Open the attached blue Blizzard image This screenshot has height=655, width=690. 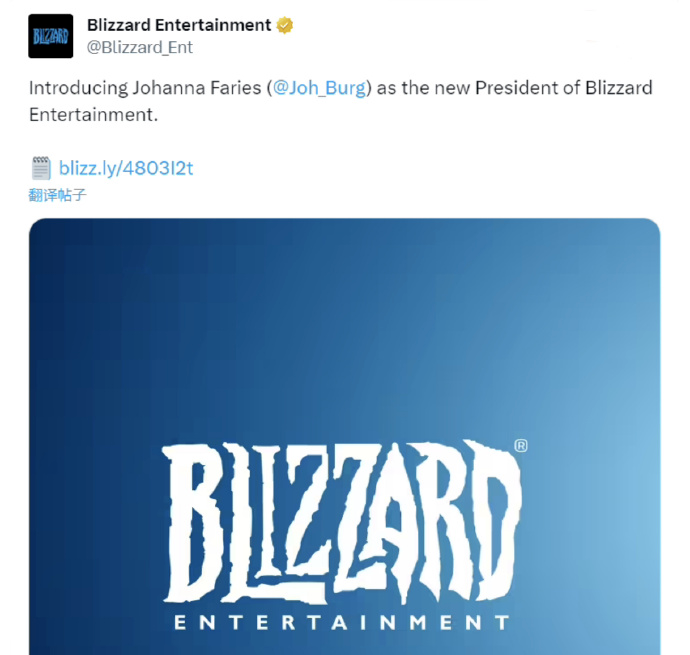click(x=345, y=436)
